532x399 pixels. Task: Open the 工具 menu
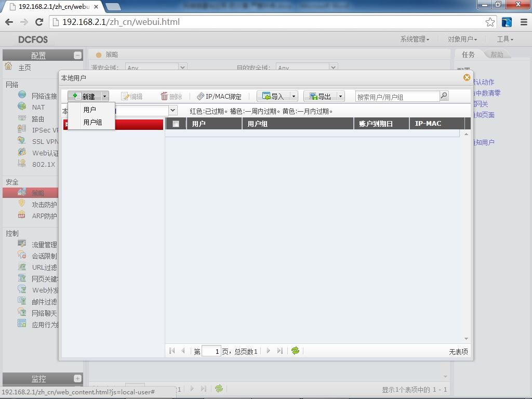(x=505, y=39)
